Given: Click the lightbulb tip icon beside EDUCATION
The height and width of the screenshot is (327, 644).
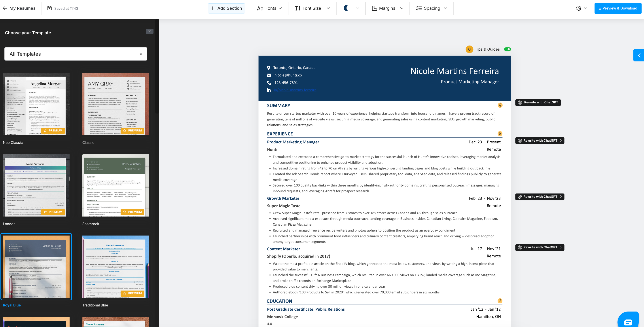Looking at the screenshot, I should 500,301.
